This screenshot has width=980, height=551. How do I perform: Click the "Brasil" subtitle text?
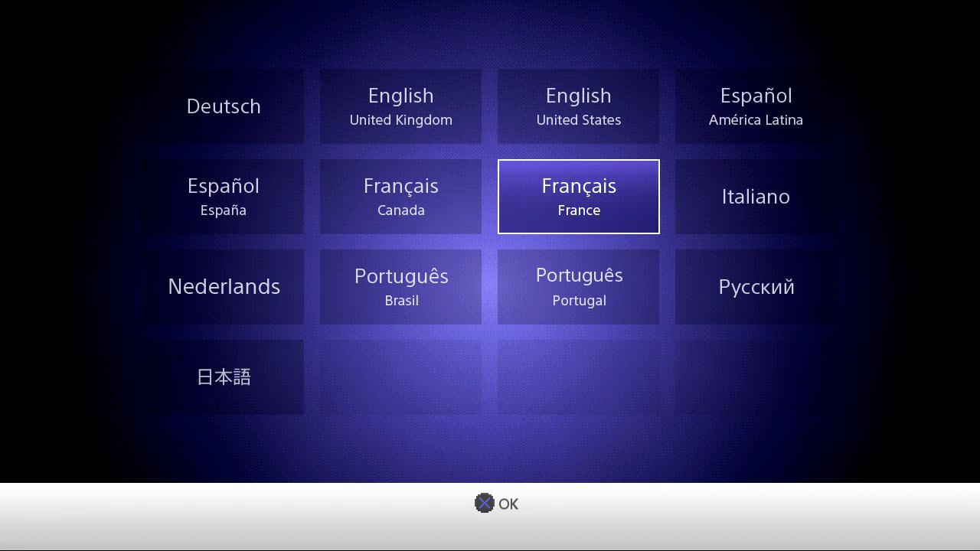tap(401, 301)
